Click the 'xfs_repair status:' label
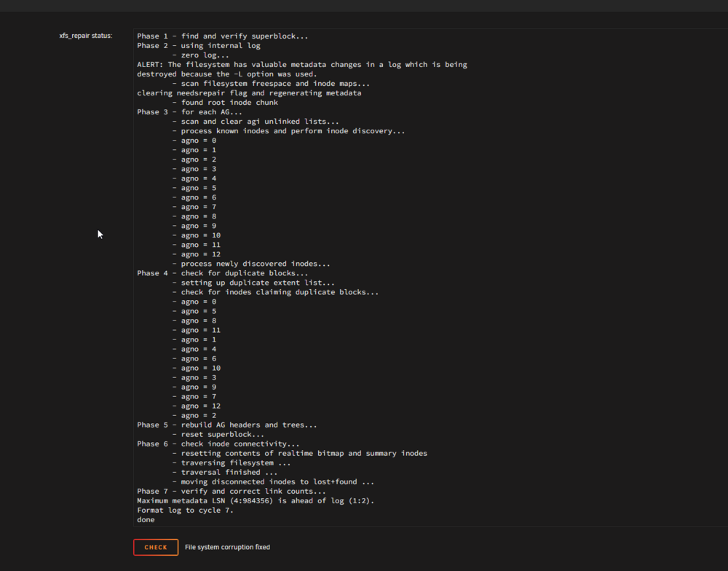Screen dimensions: 728x571 tap(85, 36)
